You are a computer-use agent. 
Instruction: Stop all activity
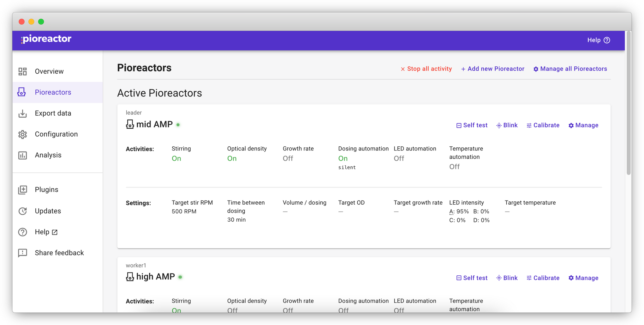point(426,69)
